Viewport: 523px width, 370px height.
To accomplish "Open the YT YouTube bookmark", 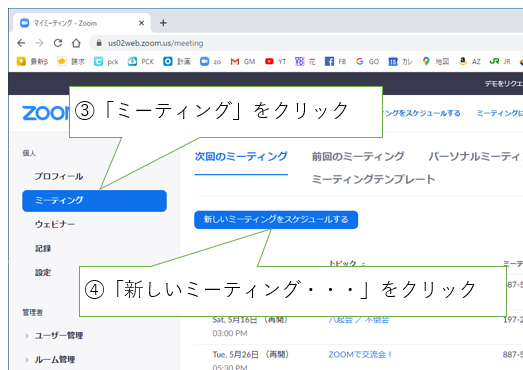I will [x=276, y=61].
